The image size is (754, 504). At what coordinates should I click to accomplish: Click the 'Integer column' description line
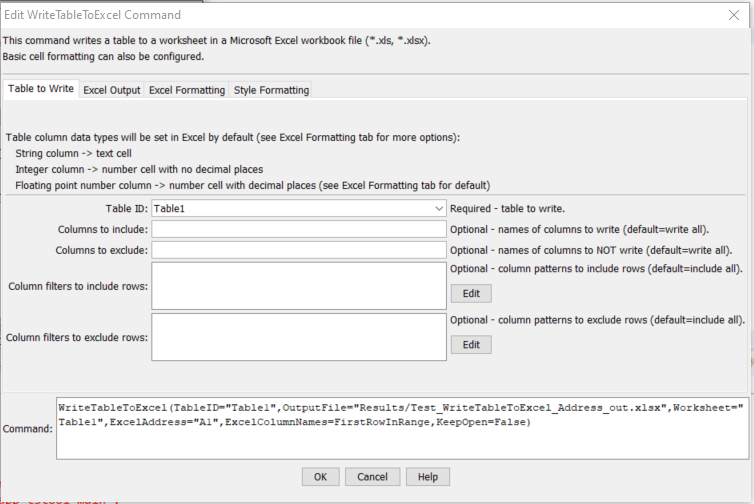[139, 169]
